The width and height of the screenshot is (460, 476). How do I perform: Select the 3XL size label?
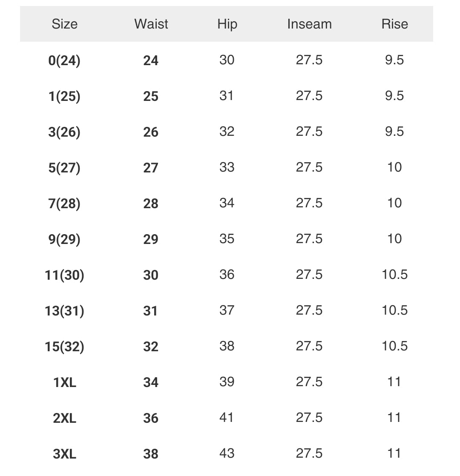coord(64,454)
